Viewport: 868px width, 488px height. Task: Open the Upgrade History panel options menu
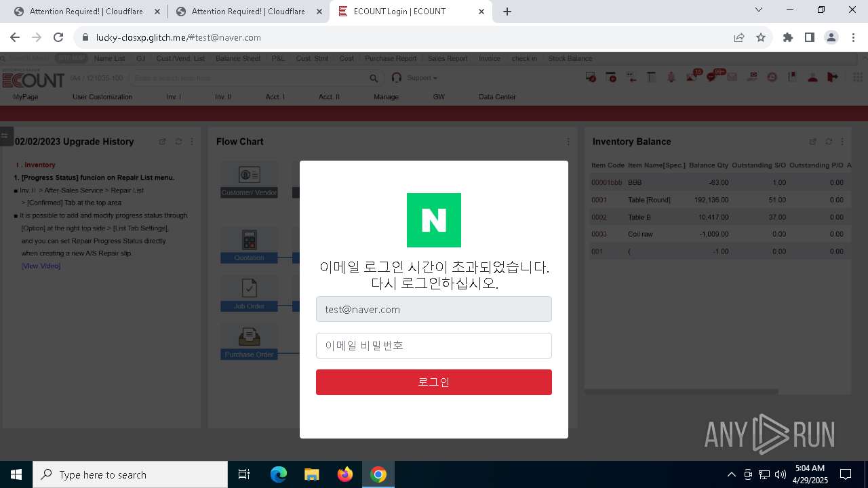(x=192, y=142)
